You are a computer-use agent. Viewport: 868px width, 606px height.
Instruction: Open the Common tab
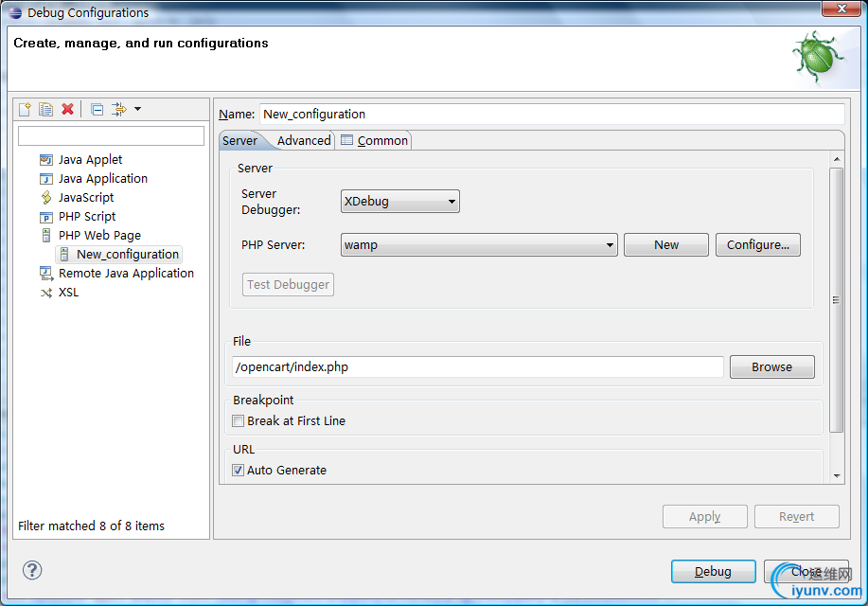point(375,141)
